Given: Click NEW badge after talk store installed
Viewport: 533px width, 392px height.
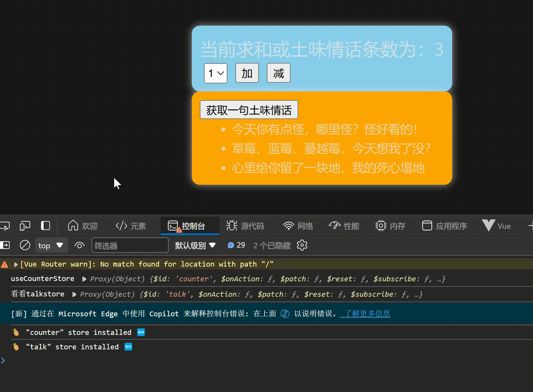Looking at the screenshot, I should [128, 347].
